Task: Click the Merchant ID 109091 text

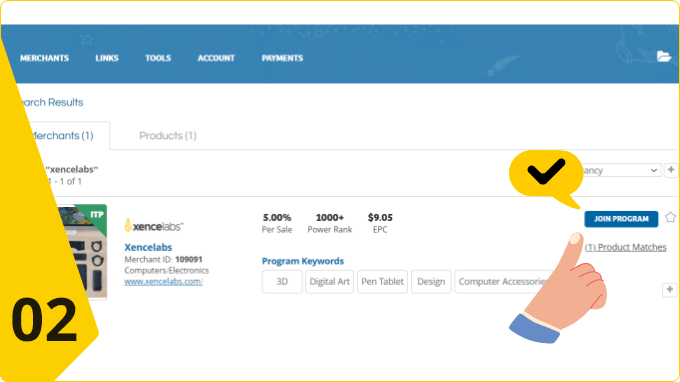Action: coord(163,259)
